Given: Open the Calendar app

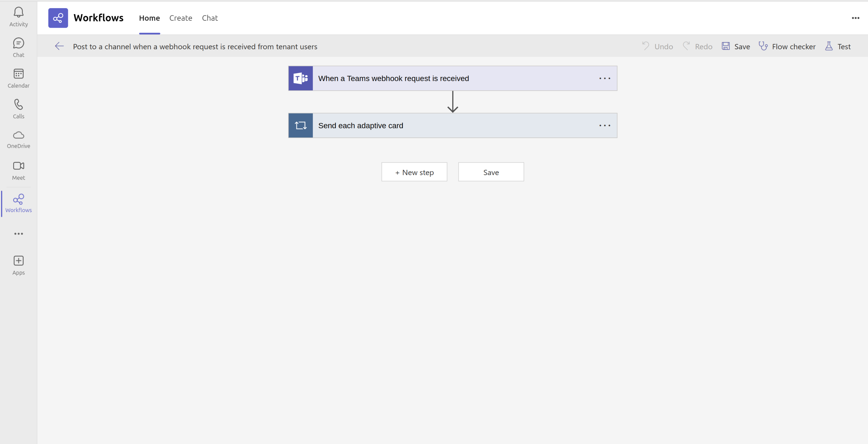Looking at the screenshot, I should pos(19,78).
